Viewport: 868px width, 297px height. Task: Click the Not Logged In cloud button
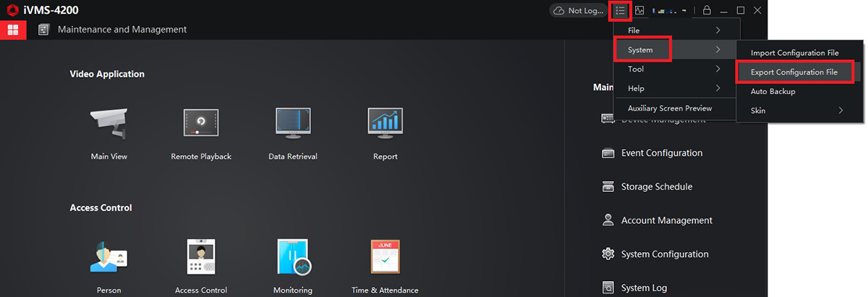click(577, 11)
